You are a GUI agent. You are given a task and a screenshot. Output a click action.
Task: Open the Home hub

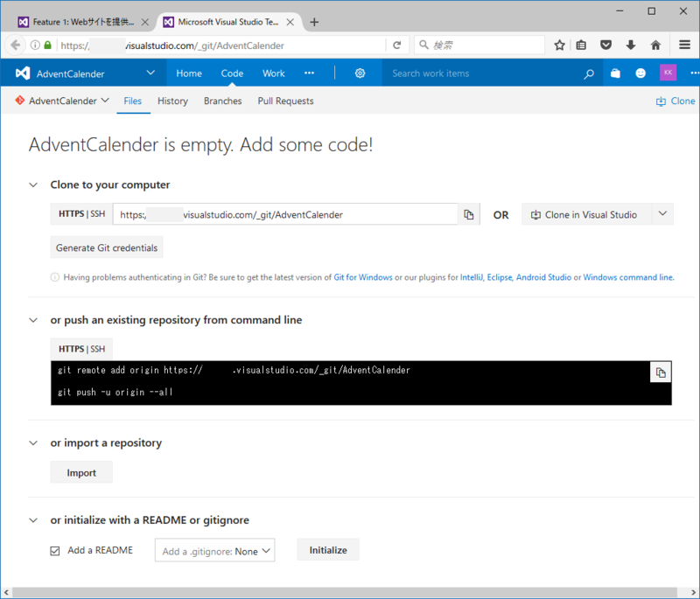(189, 73)
